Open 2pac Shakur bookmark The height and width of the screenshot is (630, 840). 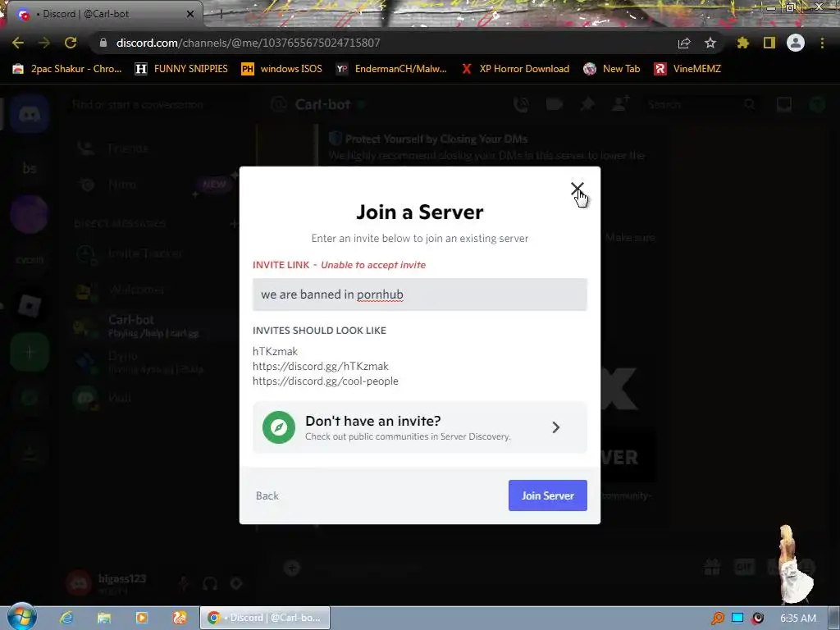coord(67,69)
